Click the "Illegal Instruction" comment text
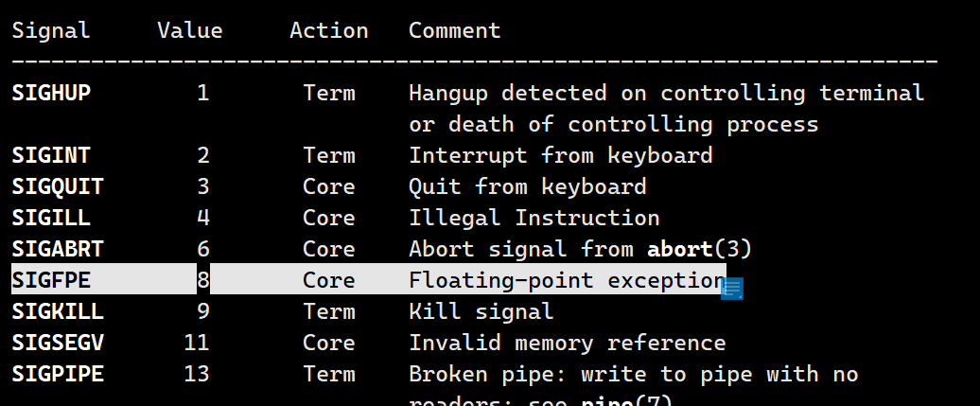Image resolution: width=980 pixels, height=406 pixels. coord(534,218)
